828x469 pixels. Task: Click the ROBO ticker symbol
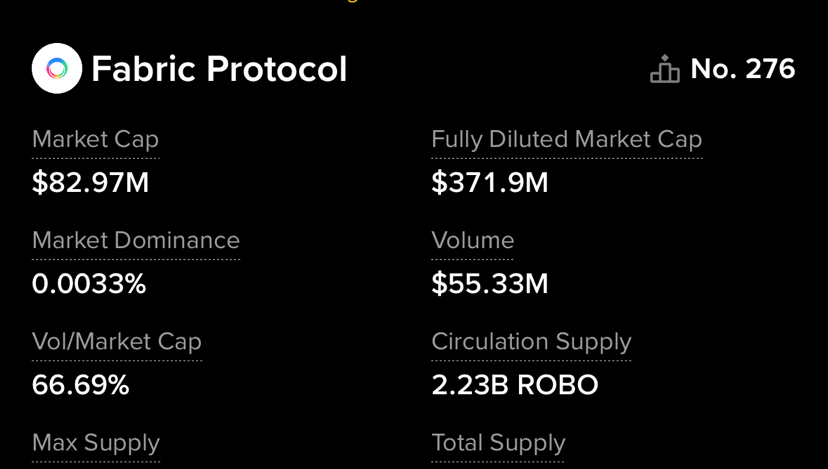pyautogui.click(x=557, y=385)
